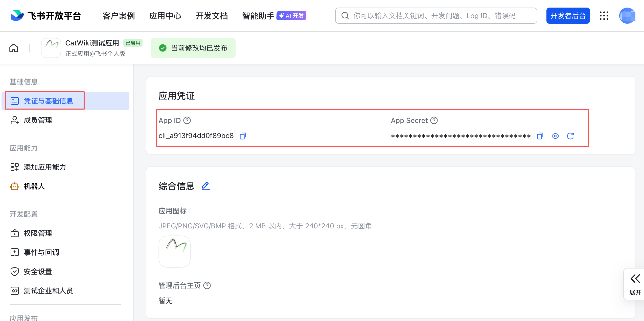
Task: Switch to 应用中心 in the top navigation
Action: pos(165,16)
